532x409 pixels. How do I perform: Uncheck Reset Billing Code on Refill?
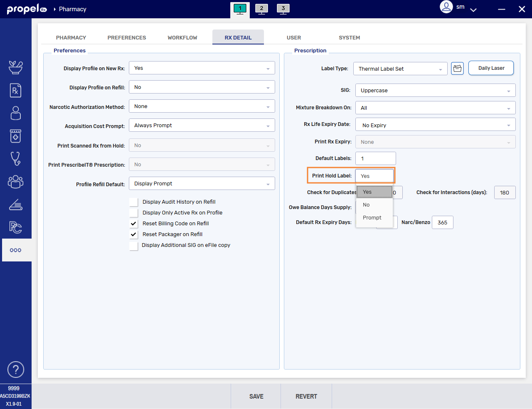coord(133,224)
